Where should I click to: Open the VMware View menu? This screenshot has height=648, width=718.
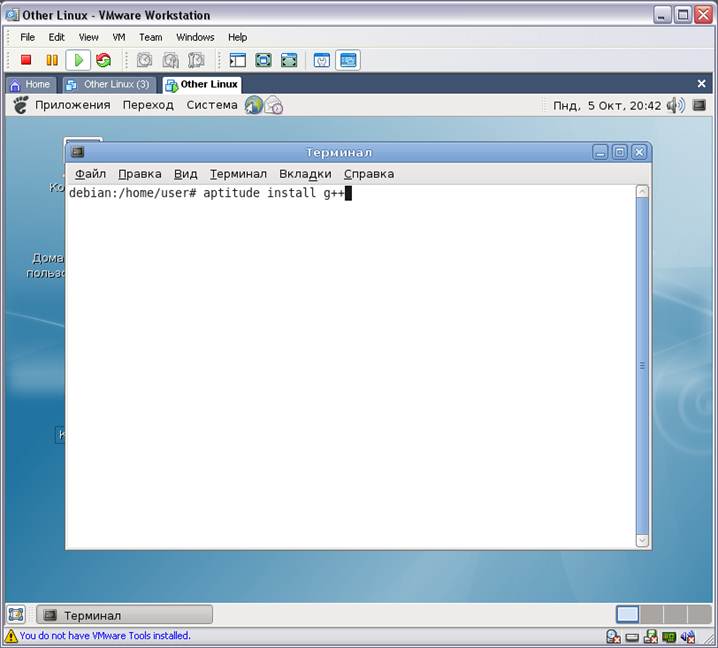(88, 37)
